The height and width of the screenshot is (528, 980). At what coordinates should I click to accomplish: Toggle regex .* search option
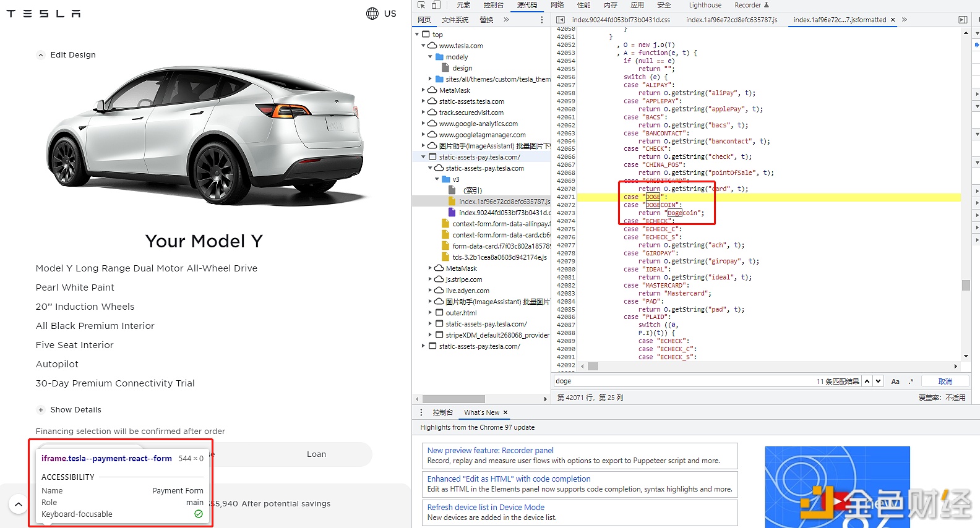click(x=911, y=381)
